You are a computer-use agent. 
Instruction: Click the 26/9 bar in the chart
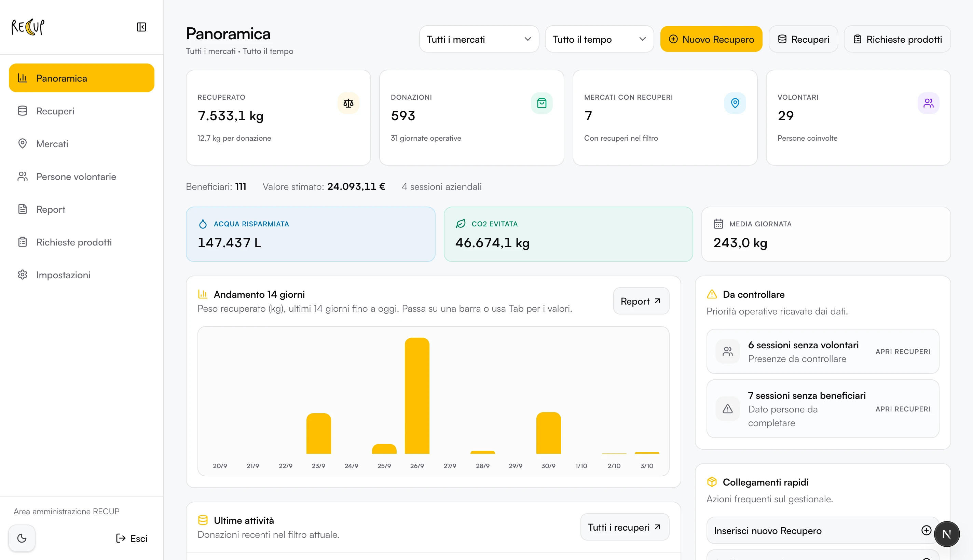point(417,396)
